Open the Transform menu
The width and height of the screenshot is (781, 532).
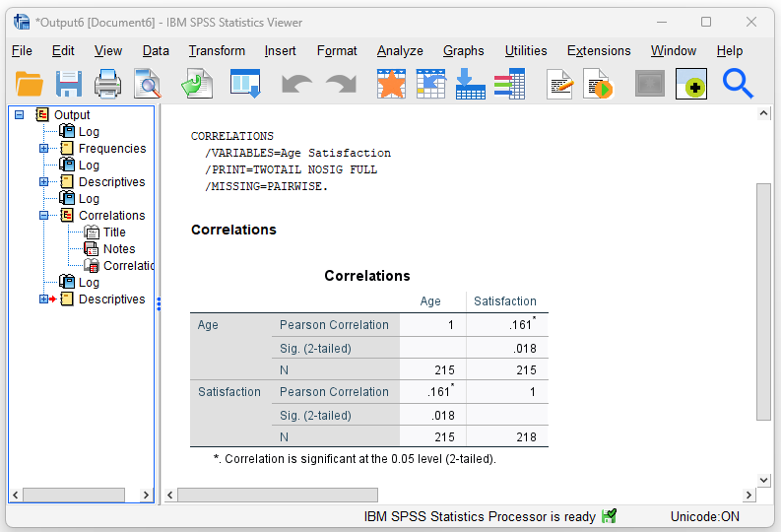tap(217, 51)
